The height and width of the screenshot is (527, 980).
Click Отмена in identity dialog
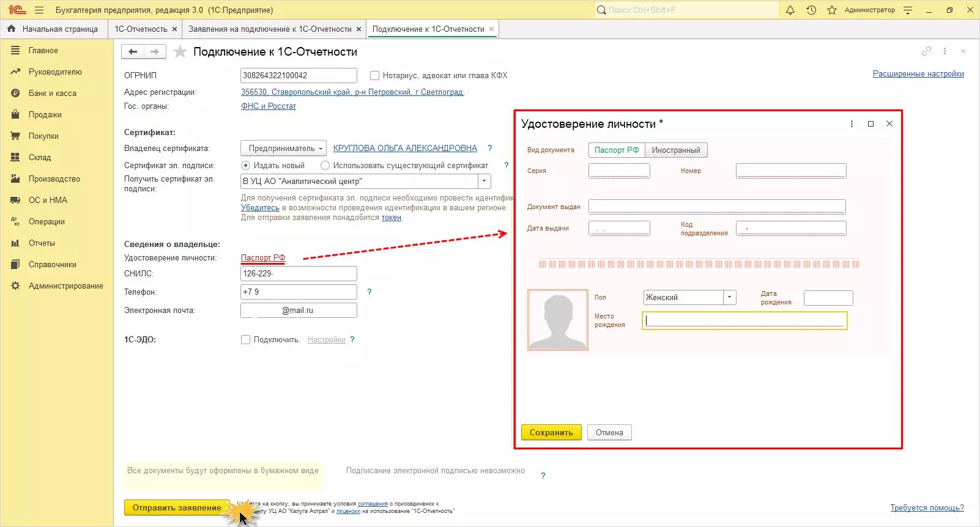pos(609,433)
